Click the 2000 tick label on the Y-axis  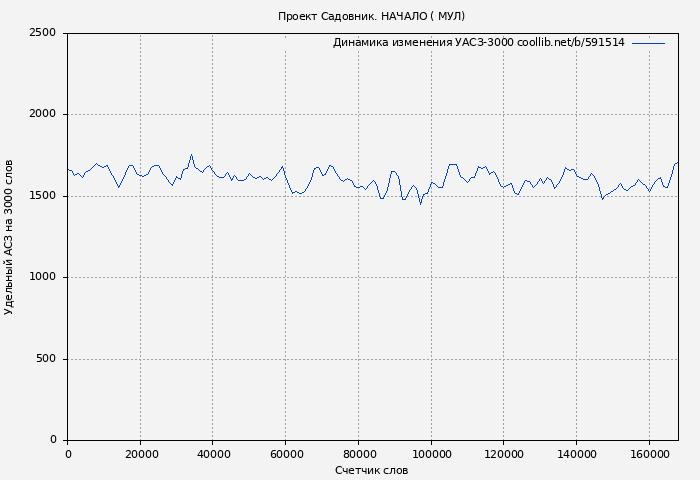point(42,114)
